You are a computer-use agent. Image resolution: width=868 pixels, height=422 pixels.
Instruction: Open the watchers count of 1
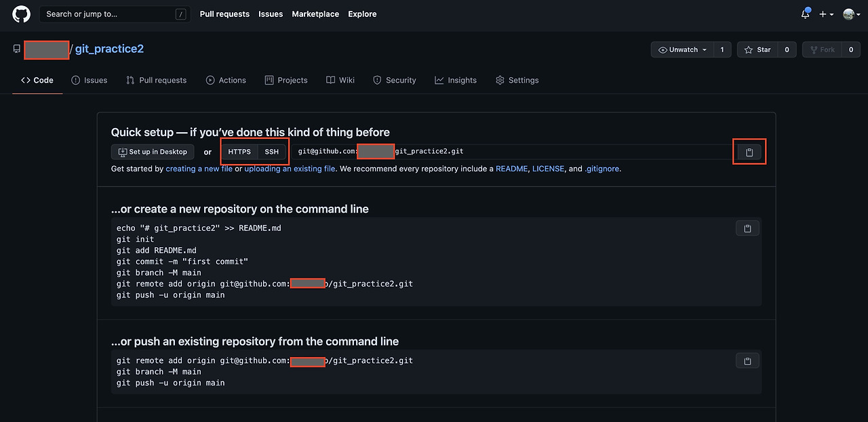(722, 49)
